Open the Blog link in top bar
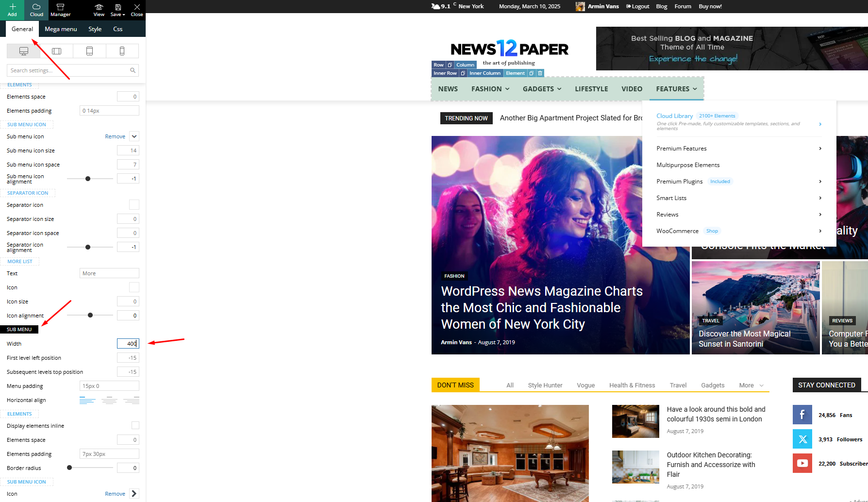Screen dimensions: 868x502 [661, 6]
